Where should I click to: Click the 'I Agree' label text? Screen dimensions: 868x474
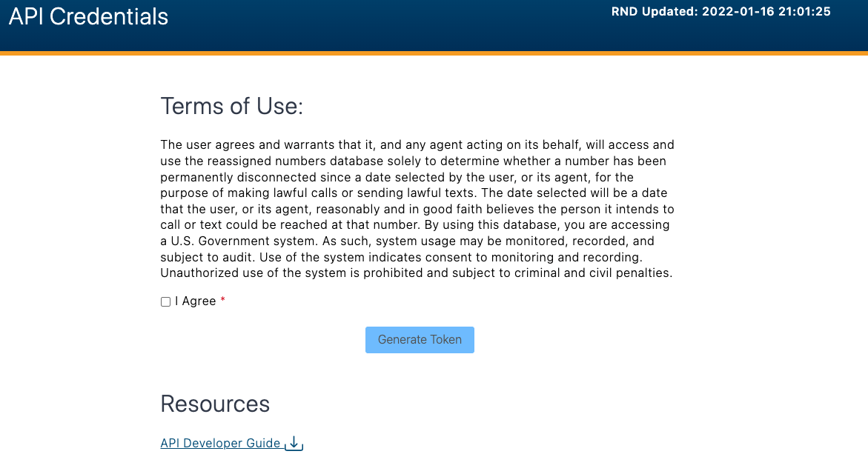click(196, 301)
